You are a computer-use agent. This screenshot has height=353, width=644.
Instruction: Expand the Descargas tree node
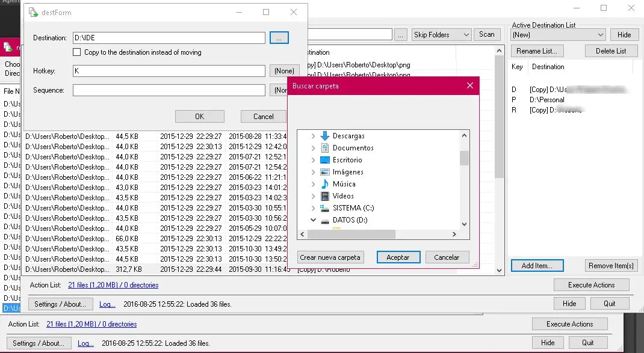[313, 136]
